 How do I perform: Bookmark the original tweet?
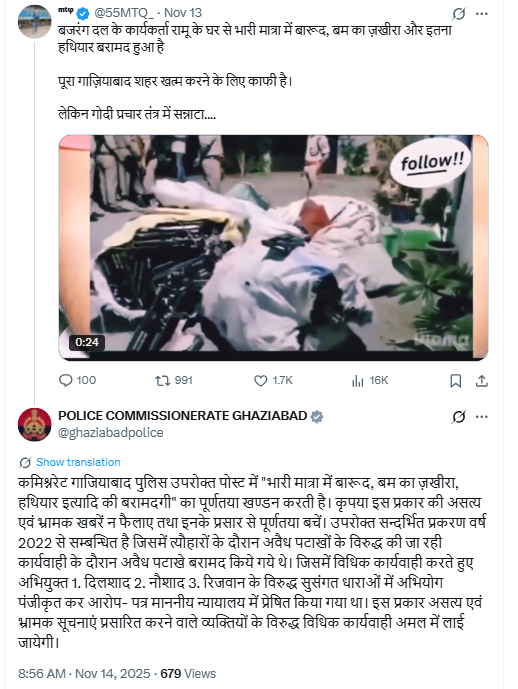[x=456, y=381]
